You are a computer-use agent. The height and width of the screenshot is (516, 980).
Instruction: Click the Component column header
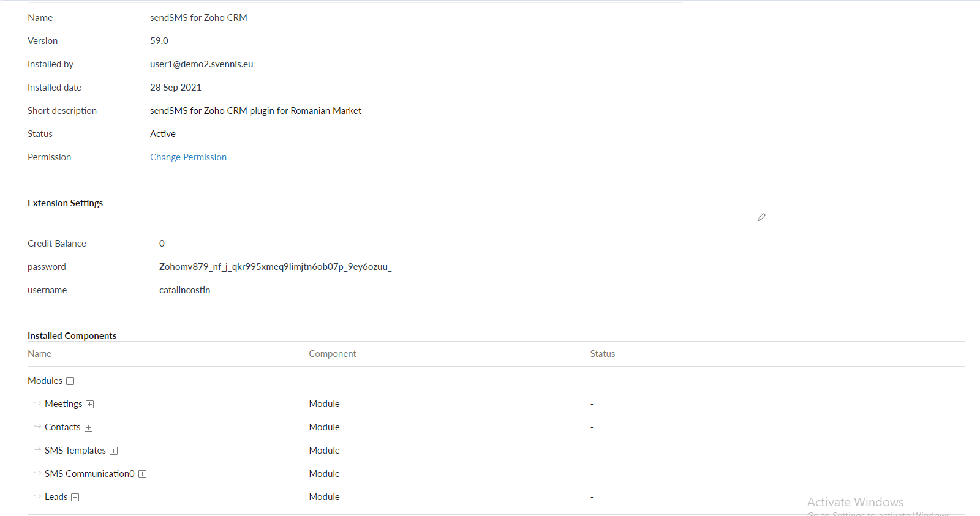pyautogui.click(x=332, y=354)
